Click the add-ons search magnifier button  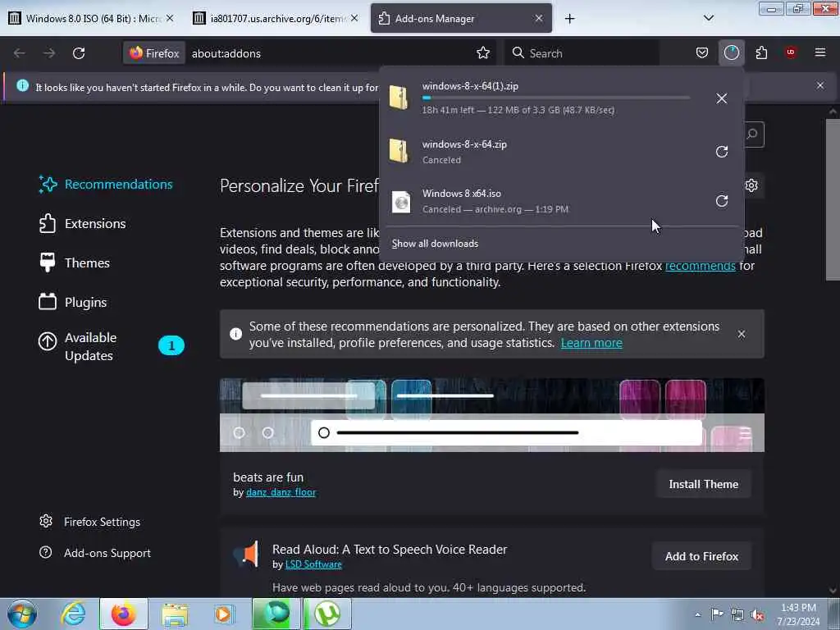coord(753,134)
